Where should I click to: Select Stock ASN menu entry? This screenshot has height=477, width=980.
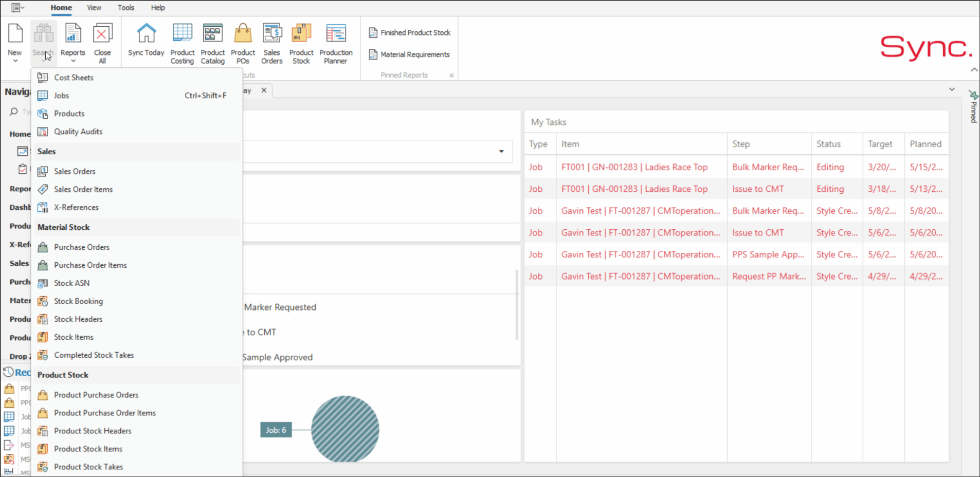pos(137,283)
